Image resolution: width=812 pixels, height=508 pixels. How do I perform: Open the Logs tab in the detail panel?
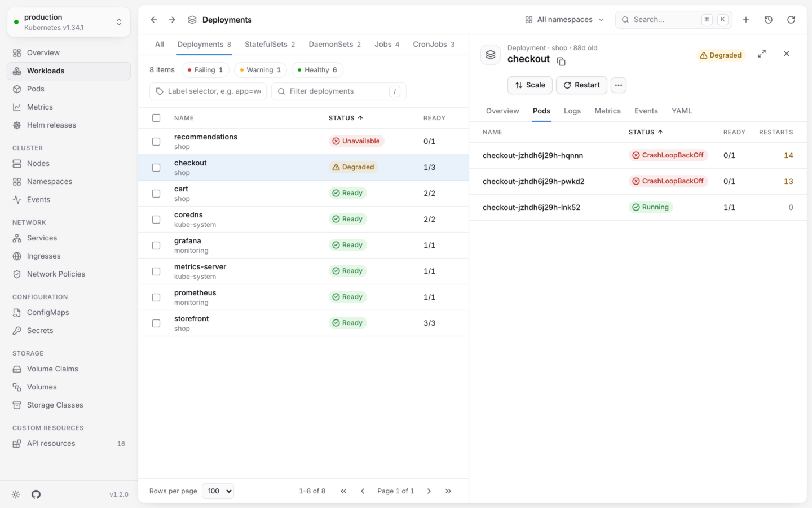pyautogui.click(x=572, y=111)
